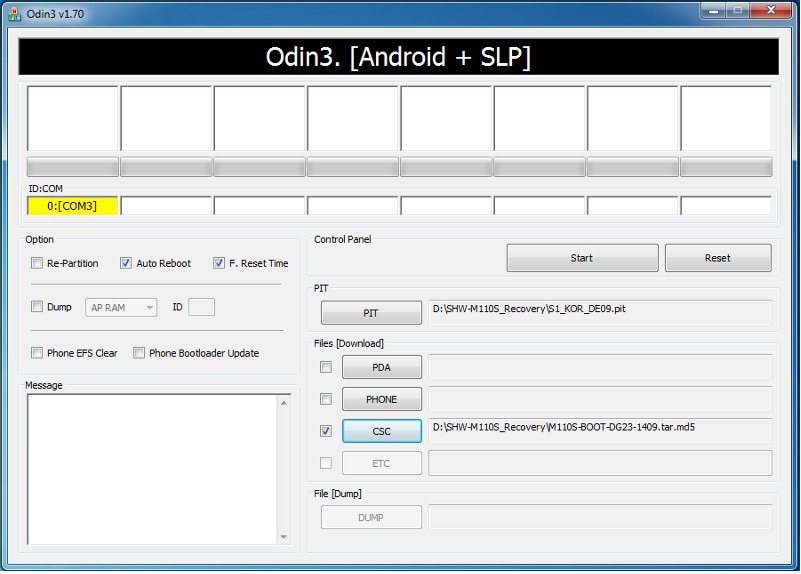Close the Odin3 window
The image size is (801, 574).
tap(772, 10)
